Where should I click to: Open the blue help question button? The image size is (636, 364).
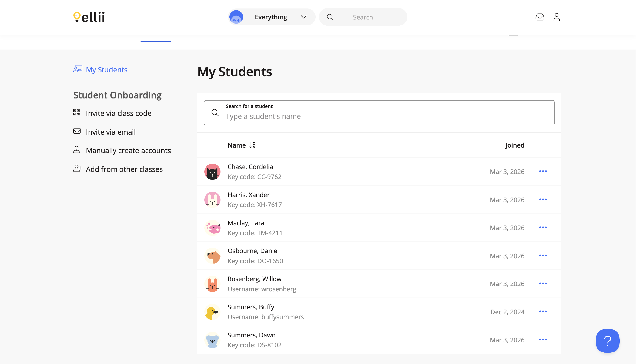click(x=608, y=340)
